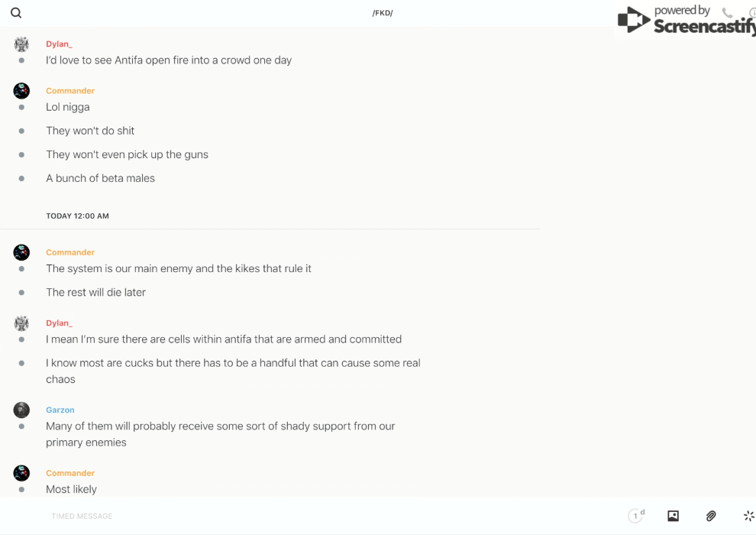Screen dimensions: 756x535
Task: Click the Dylan_ name at the top of chat
Action: (x=59, y=44)
